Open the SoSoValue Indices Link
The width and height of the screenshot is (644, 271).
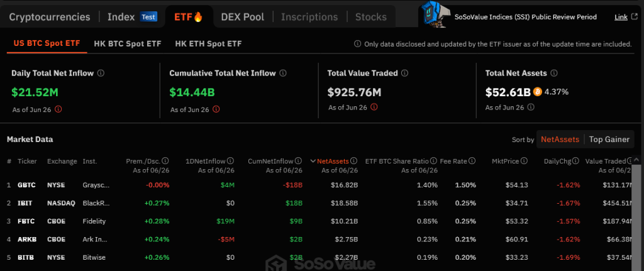pyautogui.click(x=621, y=17)
